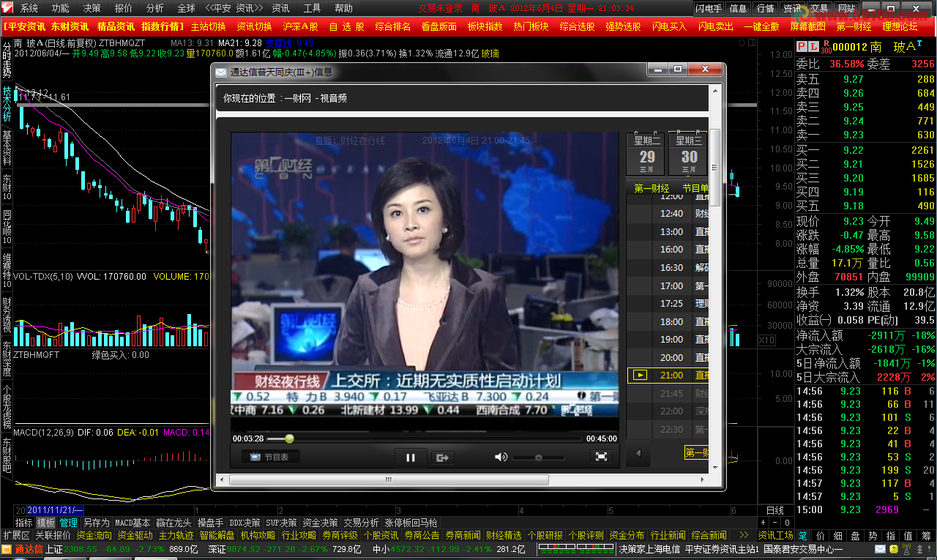
Task: Pause the video playback
Action: click(411, 458)
